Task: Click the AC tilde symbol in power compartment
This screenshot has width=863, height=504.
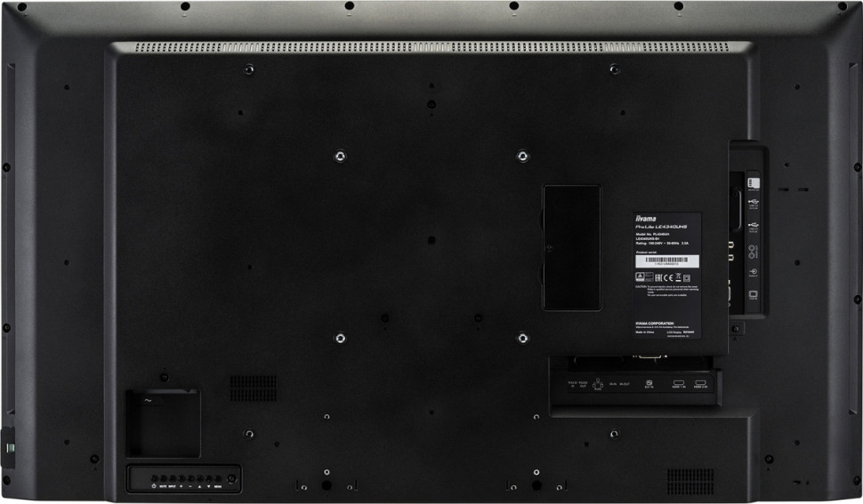Action: 148,401
